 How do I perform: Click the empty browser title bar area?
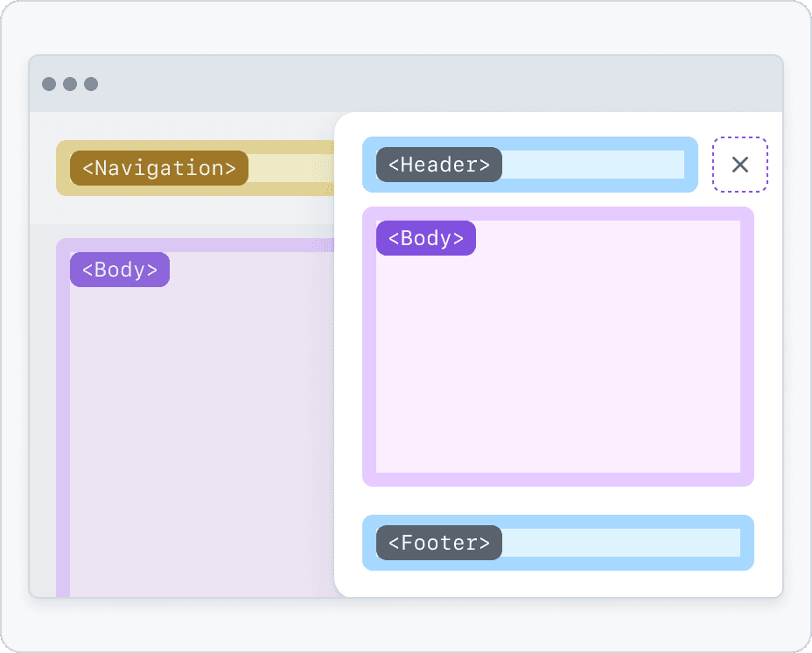pos(437,84)
